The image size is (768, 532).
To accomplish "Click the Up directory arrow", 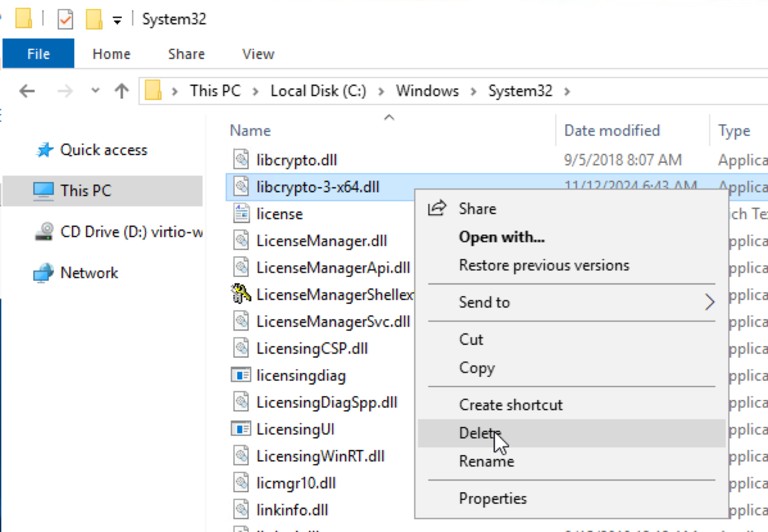I will 121,91.
